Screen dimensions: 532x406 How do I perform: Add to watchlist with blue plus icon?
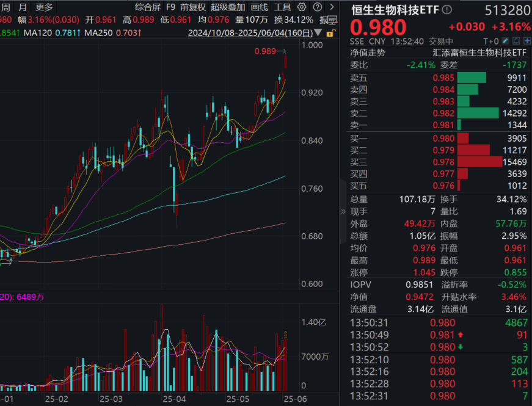click(x=527, y=41)
